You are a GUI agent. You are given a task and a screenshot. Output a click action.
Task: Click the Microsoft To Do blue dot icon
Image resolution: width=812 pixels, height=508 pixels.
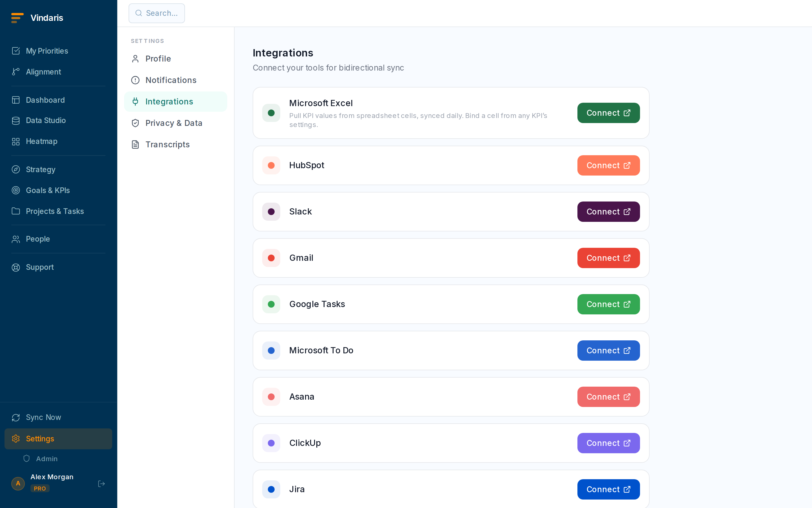271,351
